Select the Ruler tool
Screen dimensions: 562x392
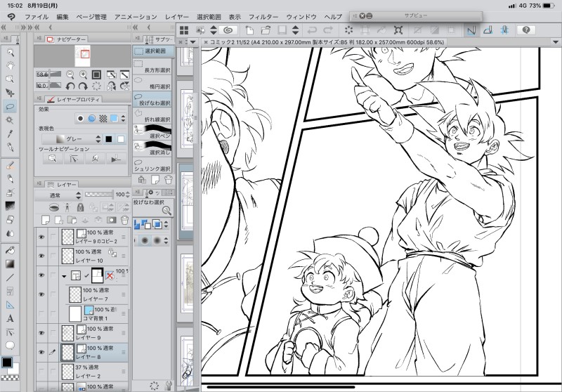click(x=10, y=305)
